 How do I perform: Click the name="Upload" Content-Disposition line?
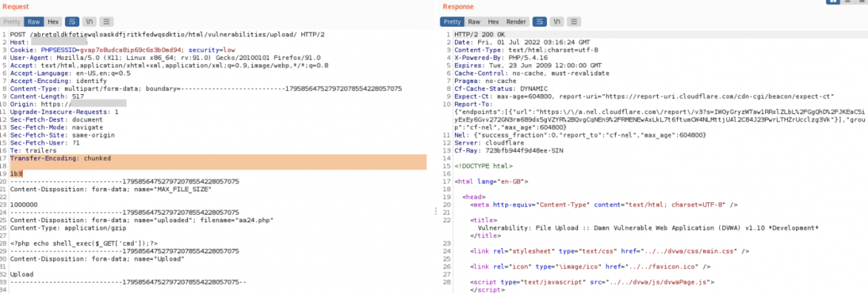(x=97, y=259)
